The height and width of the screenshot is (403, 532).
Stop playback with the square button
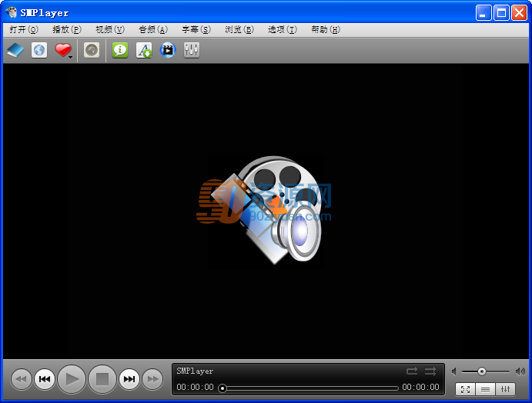click(102, 379)
